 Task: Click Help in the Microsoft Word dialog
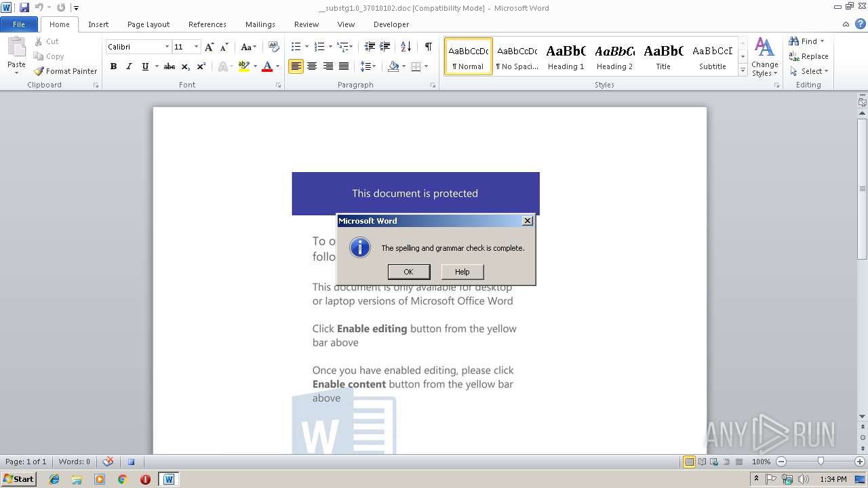[462, 272]
